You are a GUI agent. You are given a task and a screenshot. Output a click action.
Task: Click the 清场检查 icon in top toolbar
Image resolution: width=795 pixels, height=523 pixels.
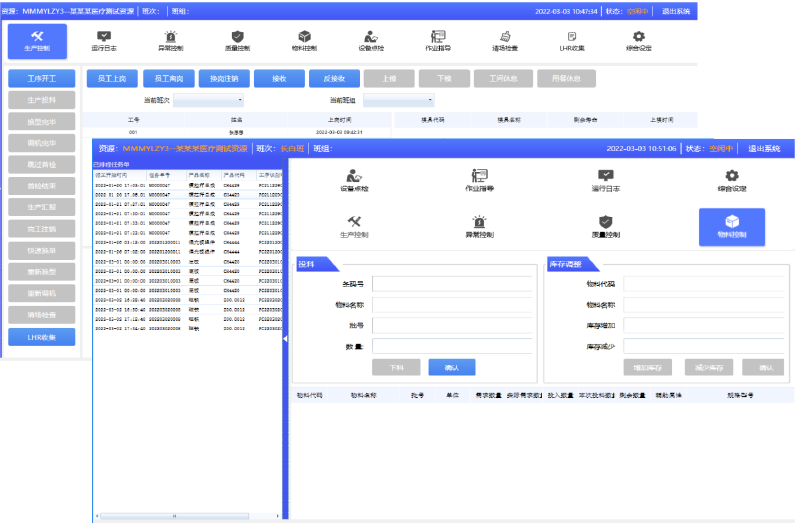pyautogui.click(x=505, y=40)
